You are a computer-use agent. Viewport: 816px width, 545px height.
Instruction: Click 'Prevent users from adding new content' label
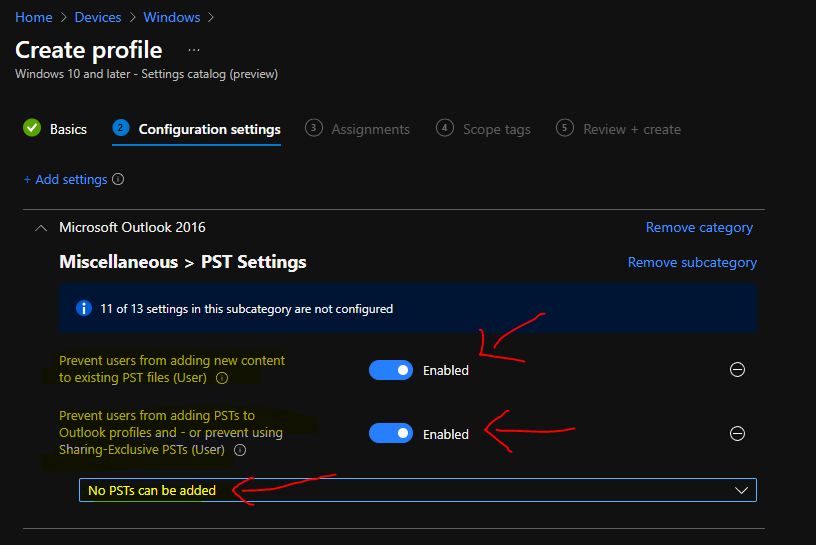(172, 369)
